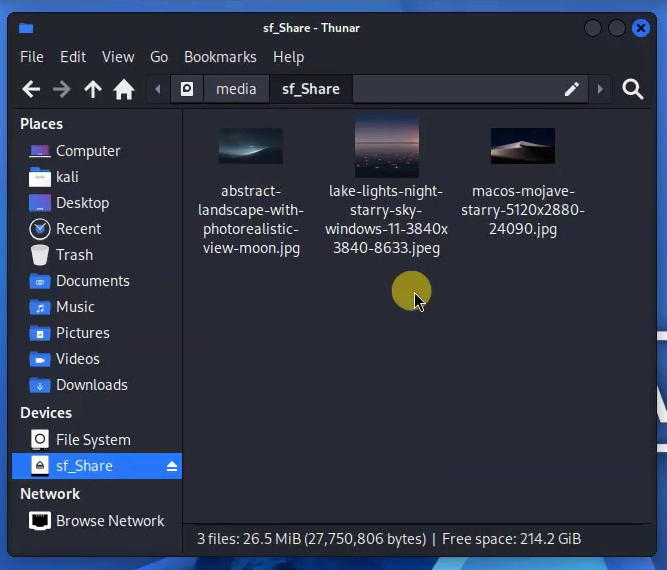This screenshot has width=667, height=570.
Task: Click the Videos folder icon
Action: (40, 359)
